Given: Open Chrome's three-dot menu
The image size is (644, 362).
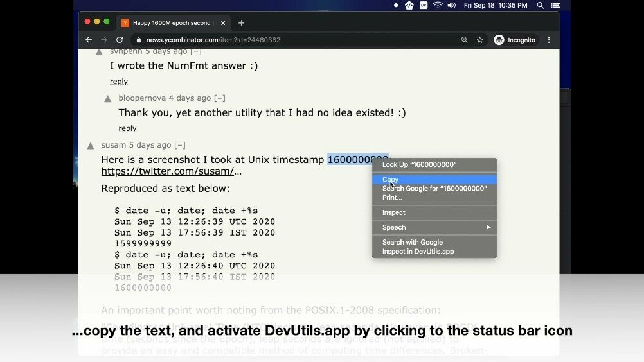Looking at the screenshot, I should click(549, 40).
